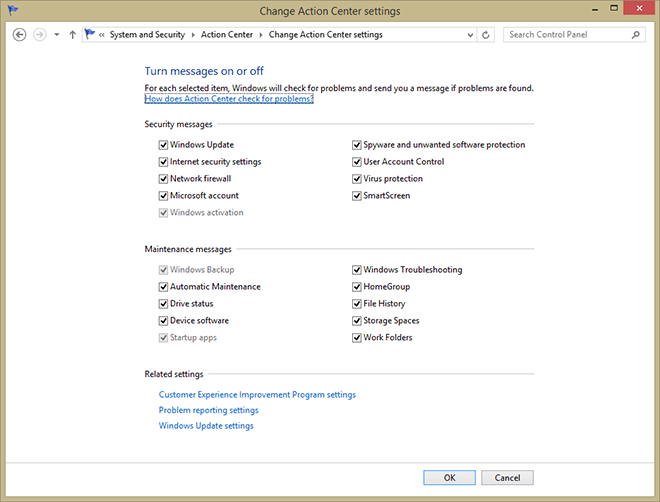Open How does Action Center check link
The height and width of the screenshot is (502, 660).
(x=229, y=99)
